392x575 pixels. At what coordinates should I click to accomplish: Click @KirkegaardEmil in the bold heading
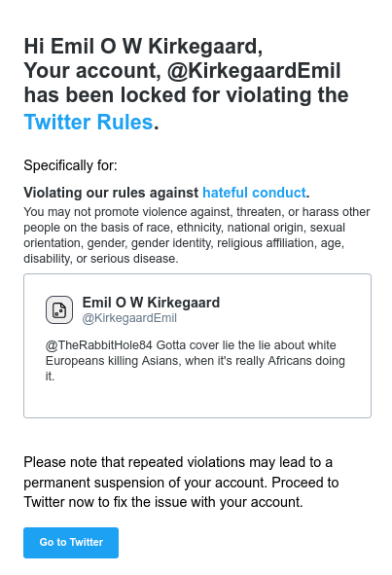pos(254,71)
